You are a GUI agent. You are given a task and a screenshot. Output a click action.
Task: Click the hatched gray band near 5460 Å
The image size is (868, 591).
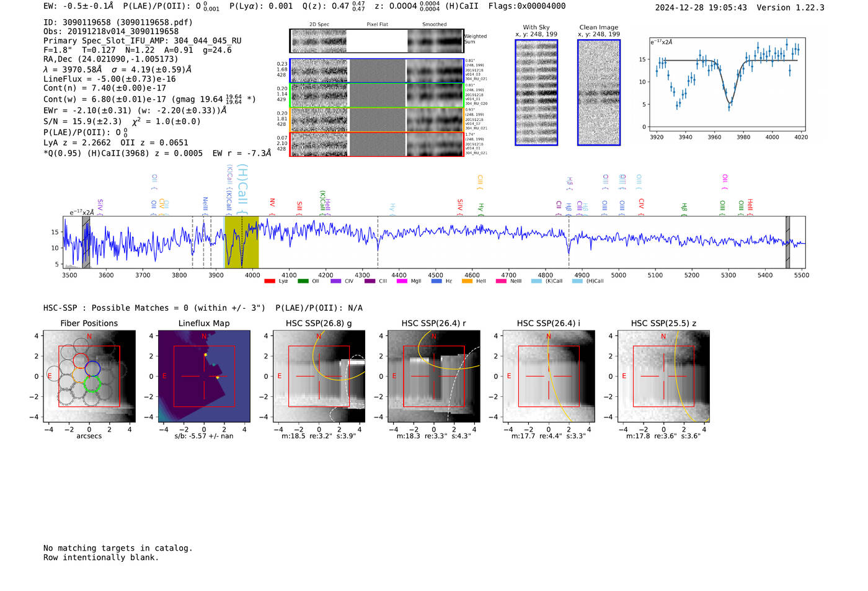787,242
